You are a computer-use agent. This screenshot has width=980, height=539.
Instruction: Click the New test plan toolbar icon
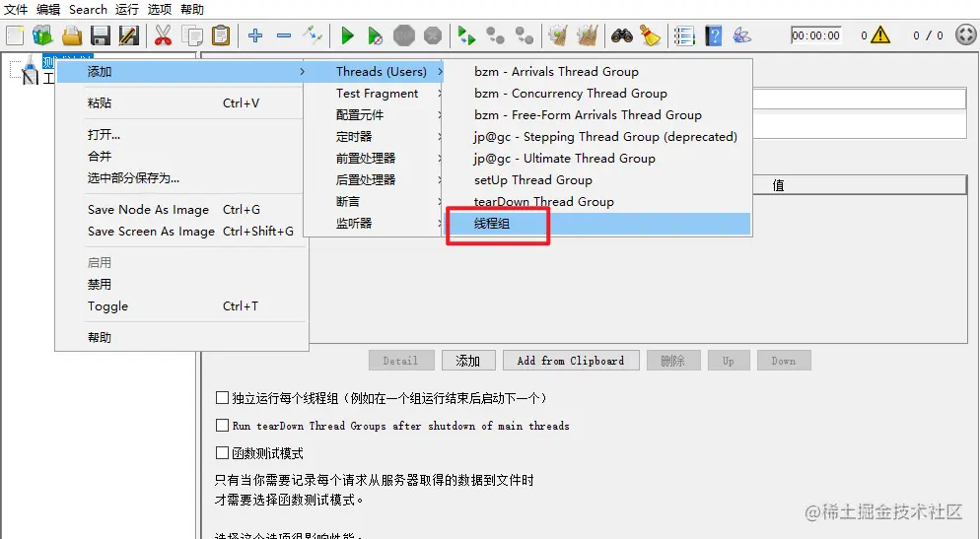click(15, 35)
